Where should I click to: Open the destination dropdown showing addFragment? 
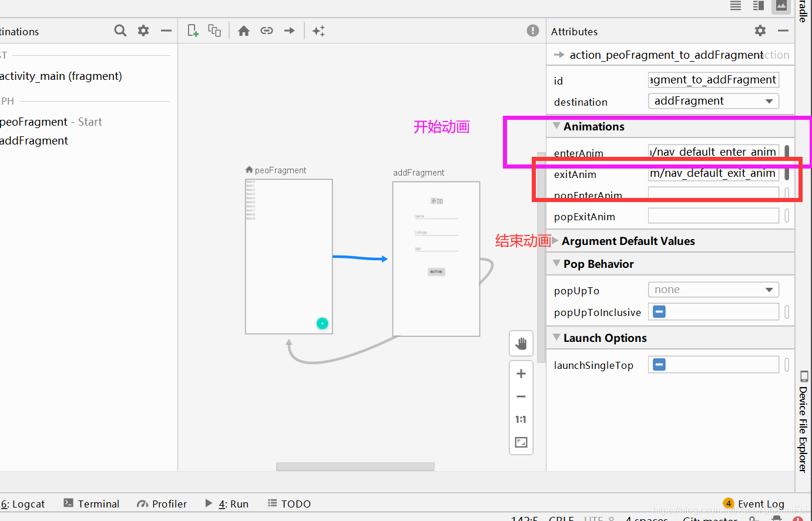(x=714, y=101)
